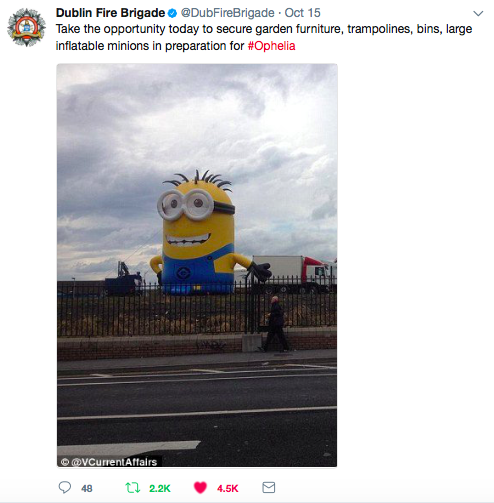Screen dimensions: 494x503
Task: Open the Dublin Fire Brigade display name
Action: pos(110,13)
